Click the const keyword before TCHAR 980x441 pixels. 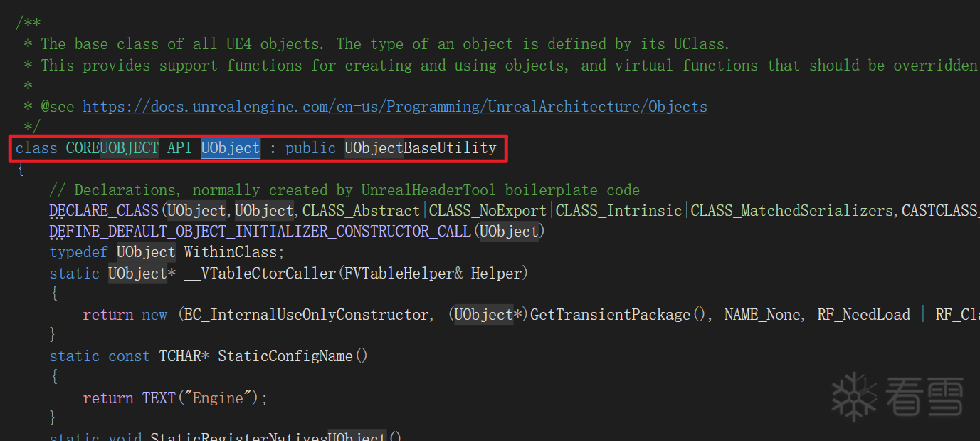[129, 356]
